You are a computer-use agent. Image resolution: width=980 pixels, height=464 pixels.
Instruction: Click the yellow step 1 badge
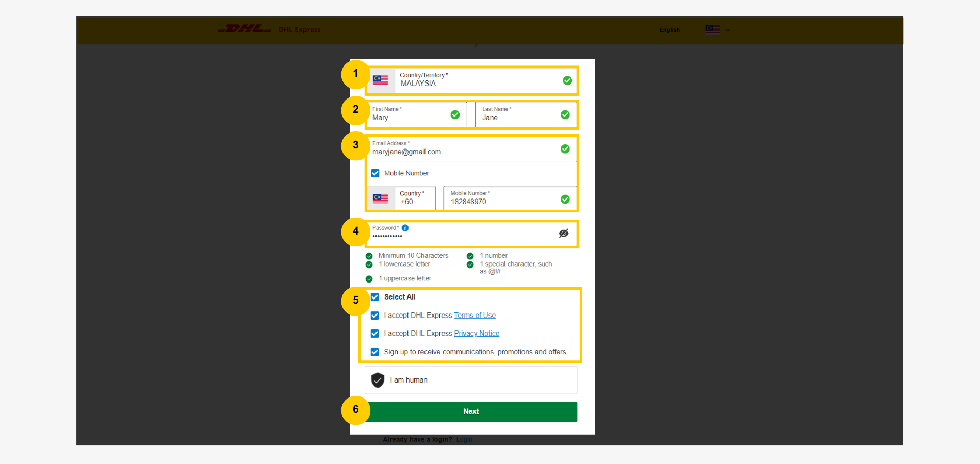coord(355,74)
